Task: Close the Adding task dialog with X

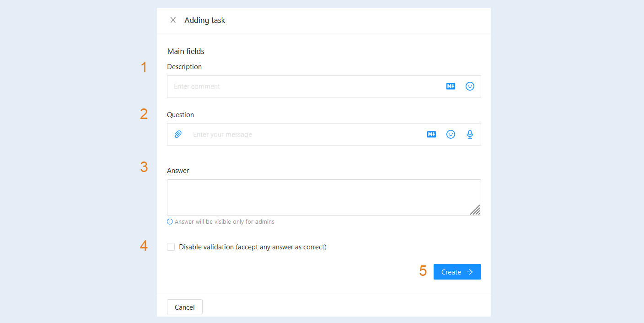Action: tap(173, 20)
